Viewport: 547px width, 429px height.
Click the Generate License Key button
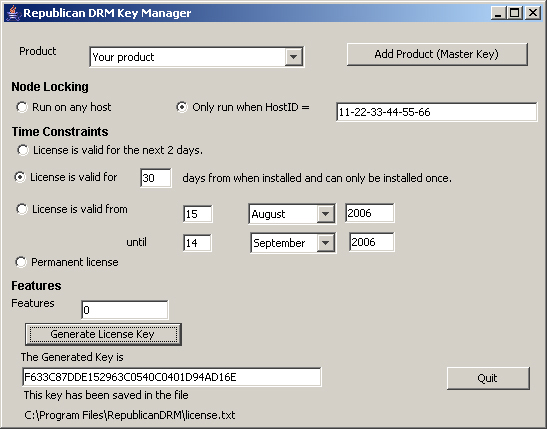103,334
